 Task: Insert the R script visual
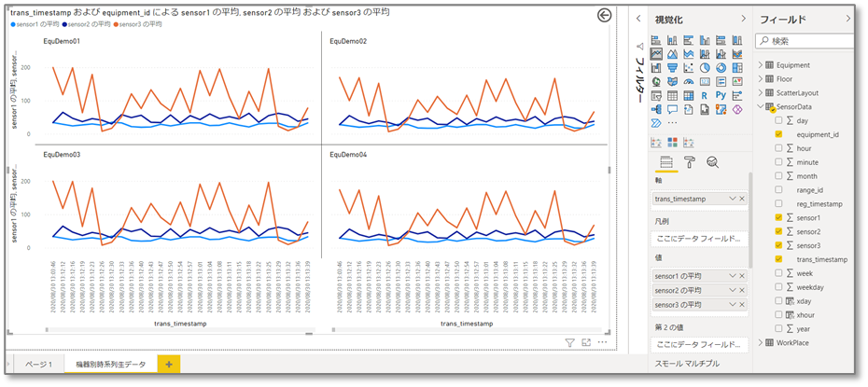(705, 96)
